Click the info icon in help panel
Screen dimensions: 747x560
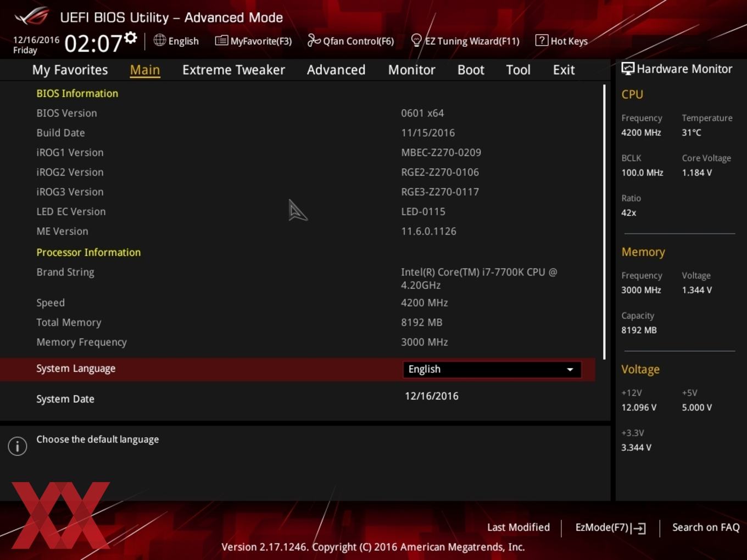pos(18,446)
